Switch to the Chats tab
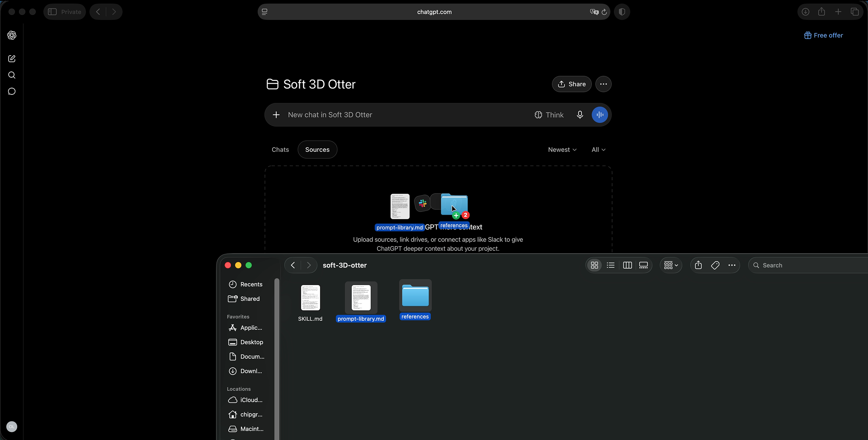The height and width of the screenshot is (440, 868). pos(280,150)
